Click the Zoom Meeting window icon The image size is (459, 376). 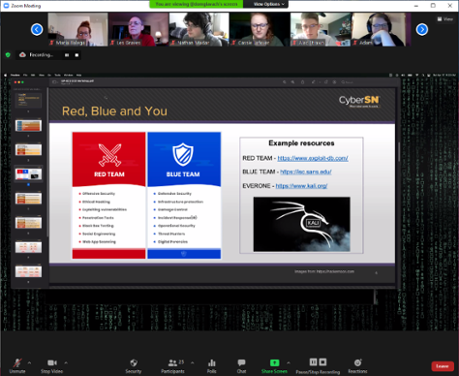[x=6, y=5]
